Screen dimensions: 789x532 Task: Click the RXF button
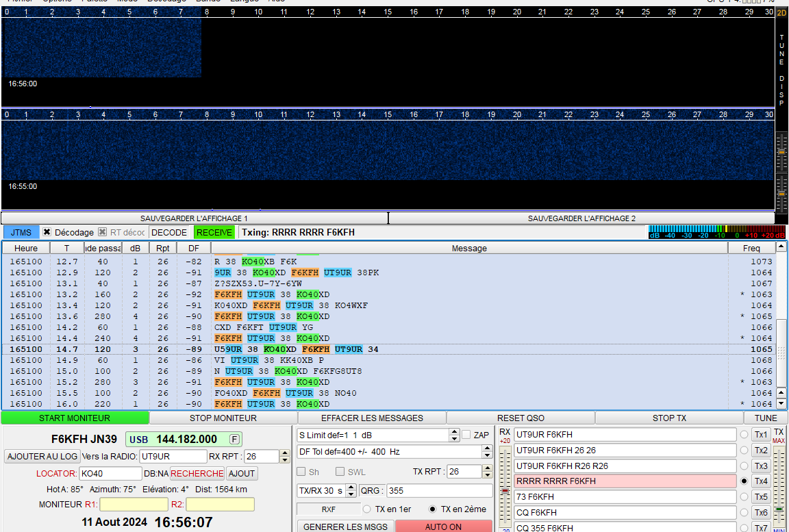click(328, 509)
